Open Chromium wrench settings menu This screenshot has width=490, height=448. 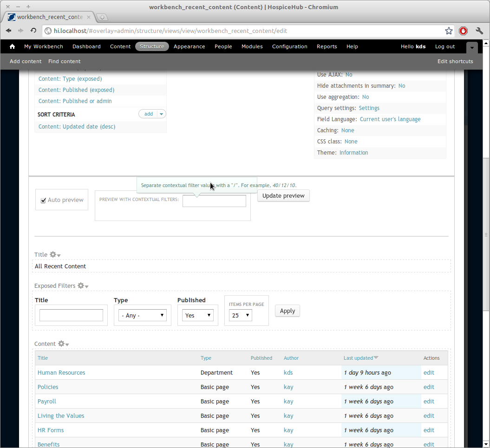pos(479,31)
